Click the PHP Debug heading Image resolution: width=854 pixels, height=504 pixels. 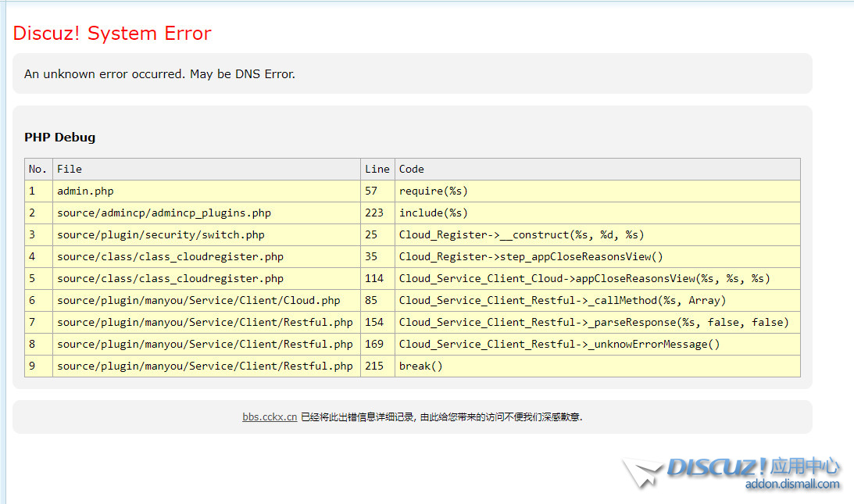pyautogui.click(x=59, y=138)
